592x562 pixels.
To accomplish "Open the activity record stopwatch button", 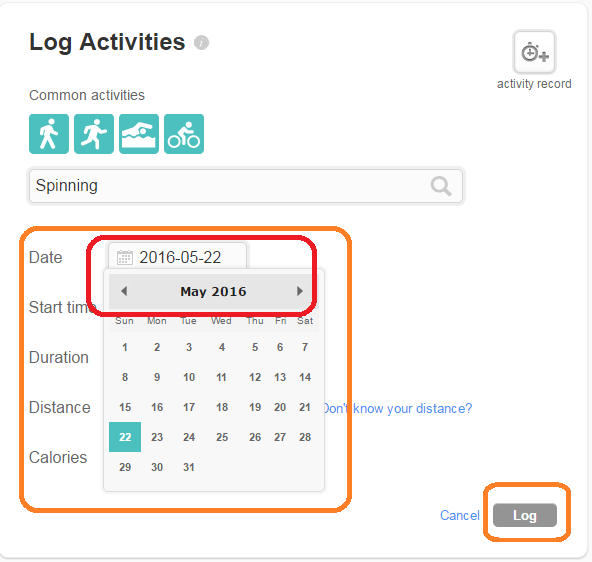I will click(x=534, y=52).
